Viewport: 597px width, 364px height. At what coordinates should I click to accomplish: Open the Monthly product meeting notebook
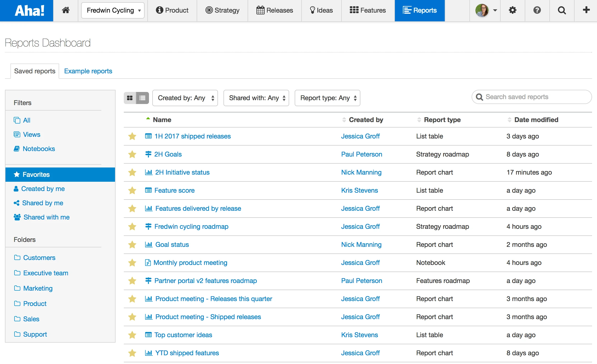click(190, 263)
